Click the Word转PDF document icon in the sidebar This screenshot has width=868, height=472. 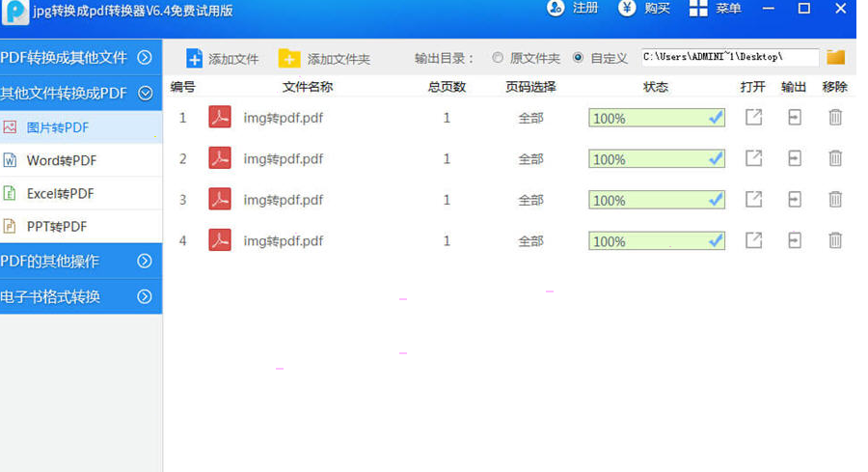coord(10,160)
